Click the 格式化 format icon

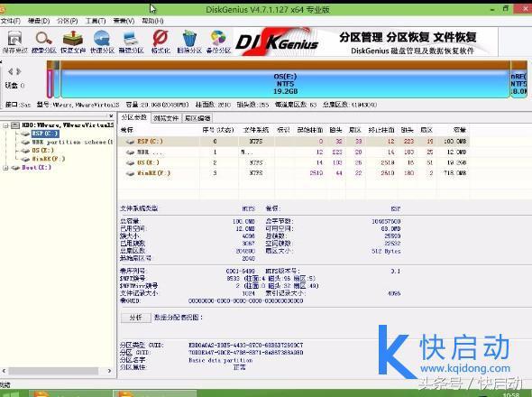[161, 42]
